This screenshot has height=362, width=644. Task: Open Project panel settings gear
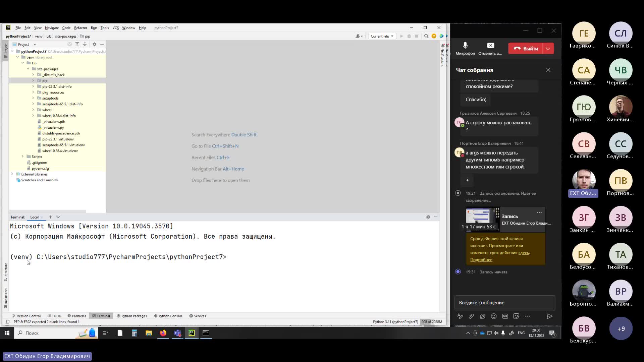point(94,44)
